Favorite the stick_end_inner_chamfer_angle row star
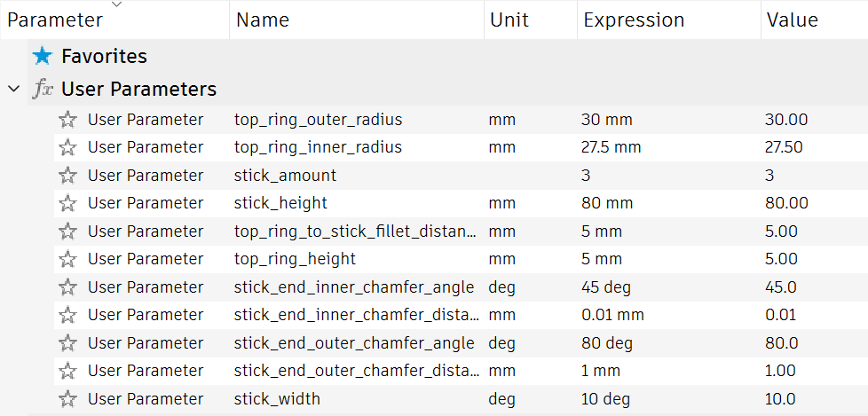 [68, 287]
